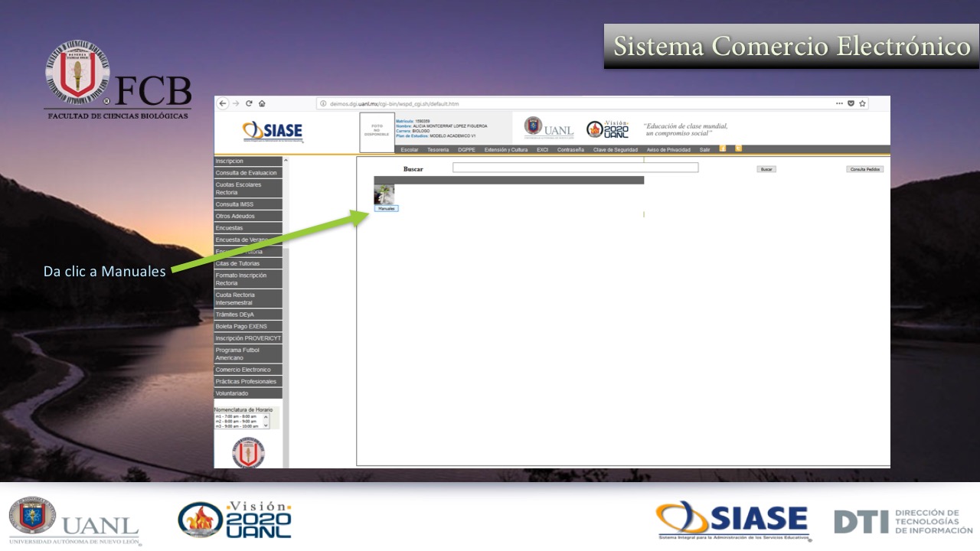Open the Extensión y Cultura menu
980x551 pixels.
tap(506, 150)
